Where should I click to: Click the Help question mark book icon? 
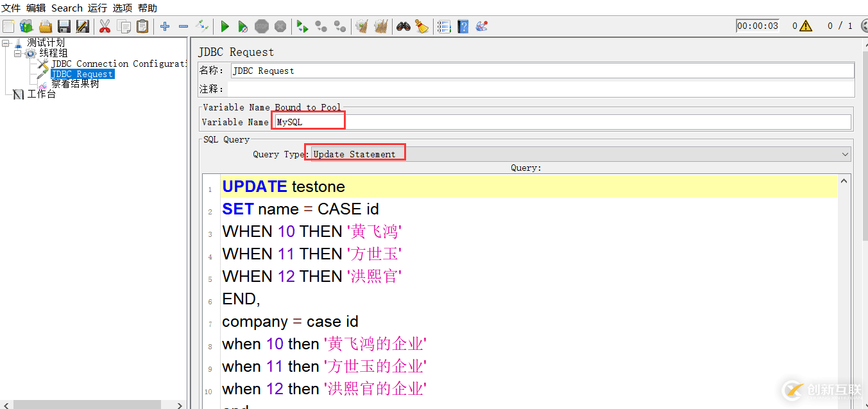pyautogui.click(x=463, y=26)
